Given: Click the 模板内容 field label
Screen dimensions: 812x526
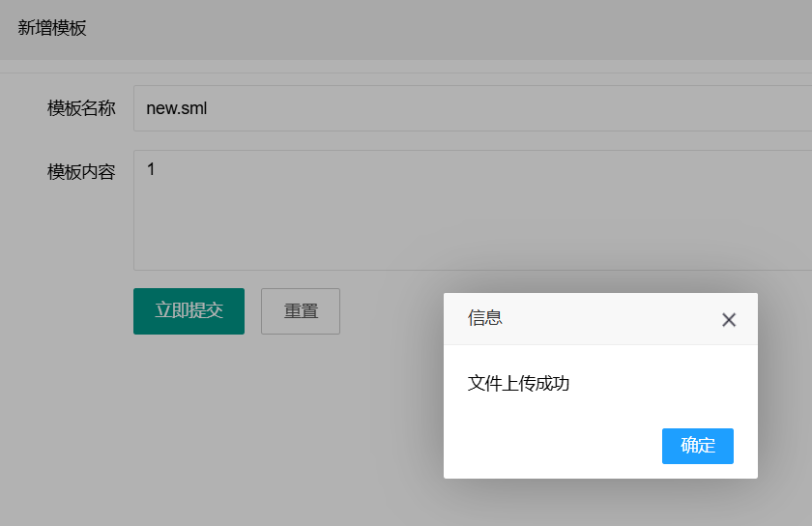Looking at the screenshot, I should click(81, 172).
